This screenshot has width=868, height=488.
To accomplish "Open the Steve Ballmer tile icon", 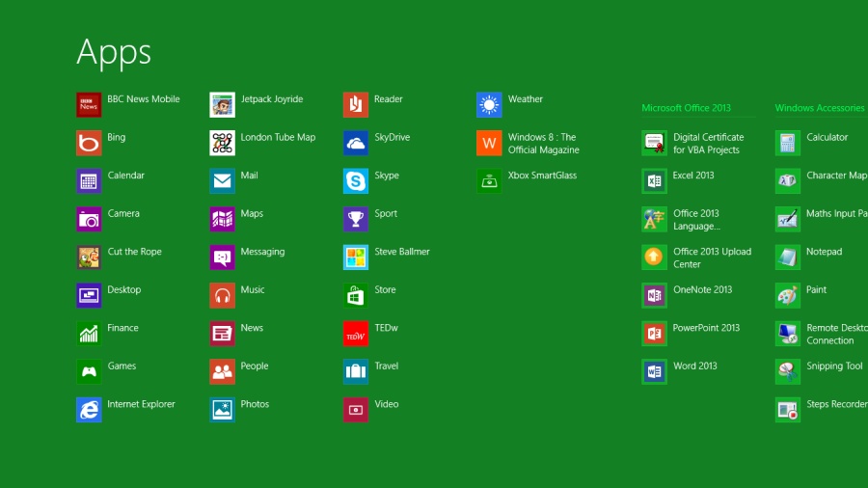I will (x=355, y=258).
